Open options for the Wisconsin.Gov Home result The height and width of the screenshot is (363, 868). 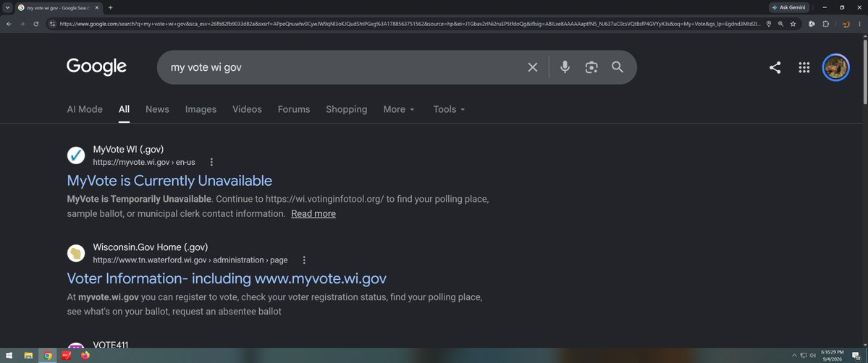pos(304,260)
